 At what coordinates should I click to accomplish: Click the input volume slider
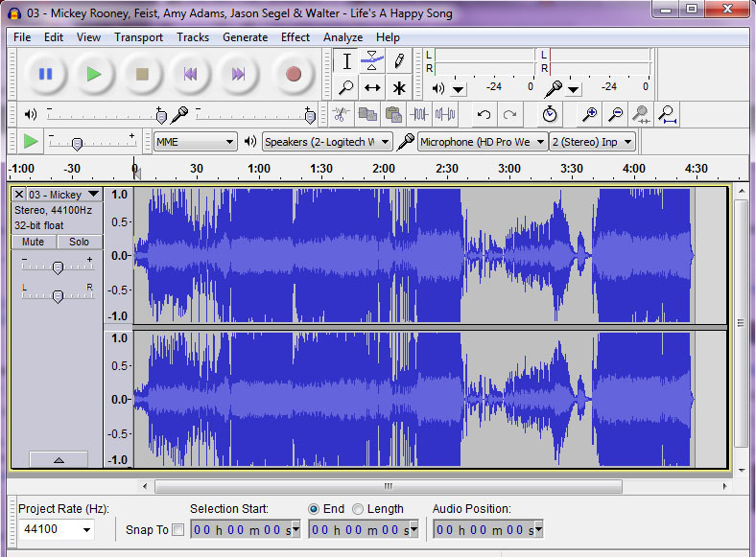click(x=255, y=115)
